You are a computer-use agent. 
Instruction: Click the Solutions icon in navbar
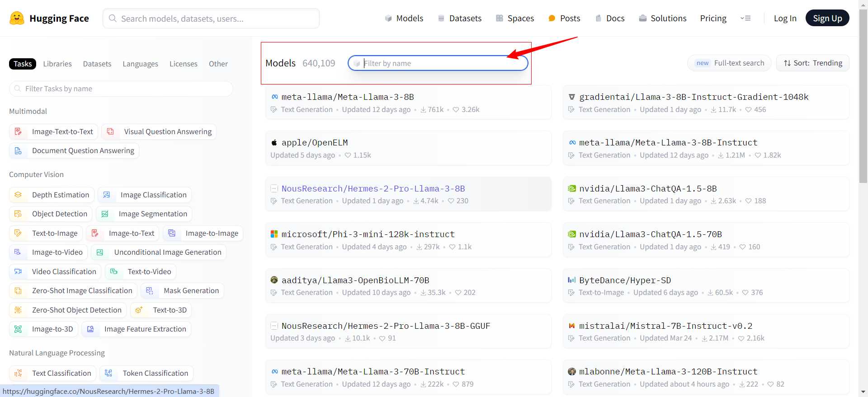click(x=643, y=18)
